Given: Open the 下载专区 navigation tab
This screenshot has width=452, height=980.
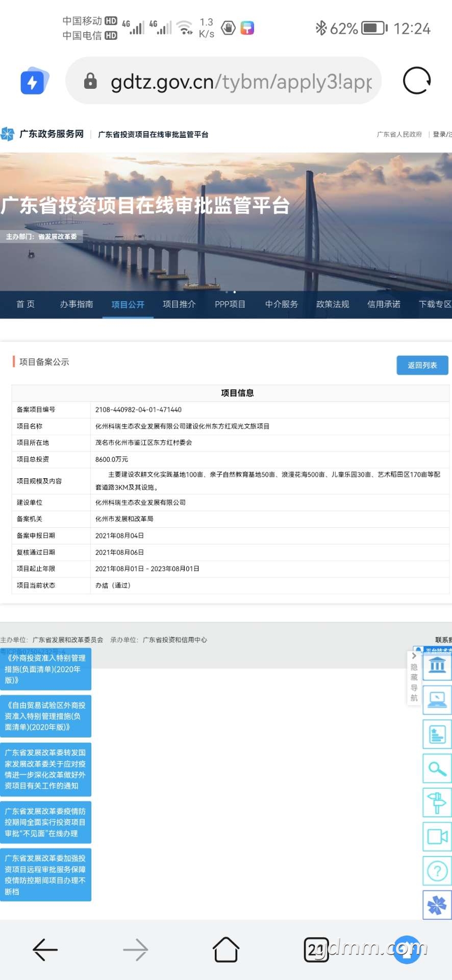Looking at the screenshot, I should pyautogui.click(x=435, y=304).
